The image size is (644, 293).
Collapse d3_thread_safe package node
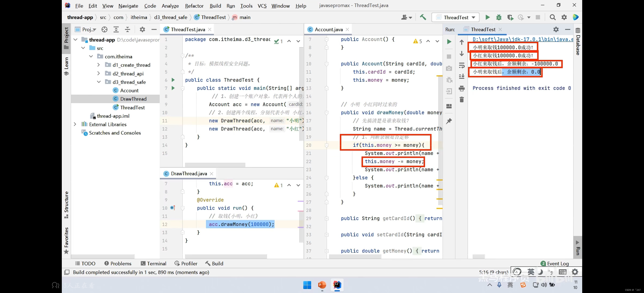99,82
